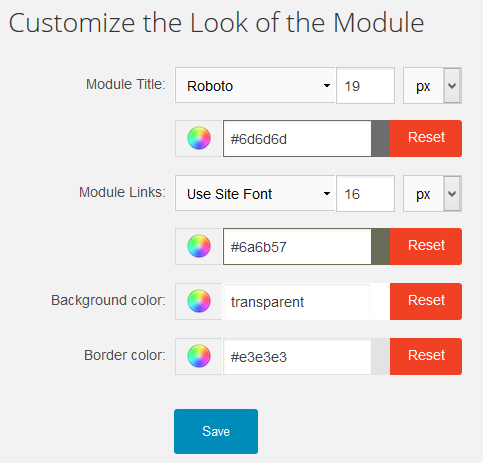This screenshot has height=463, width=483.
Task: Click the #6d6d6d color text field
Action: [297, 138]
